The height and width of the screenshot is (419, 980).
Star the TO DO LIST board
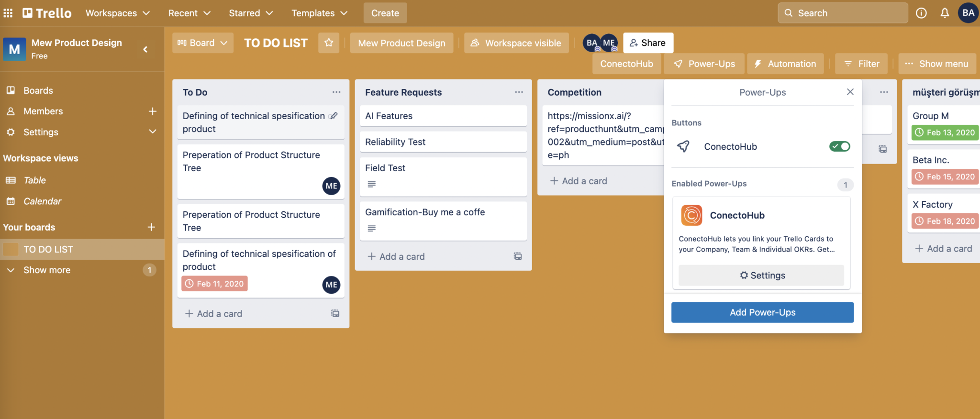(x=329, y=43)
